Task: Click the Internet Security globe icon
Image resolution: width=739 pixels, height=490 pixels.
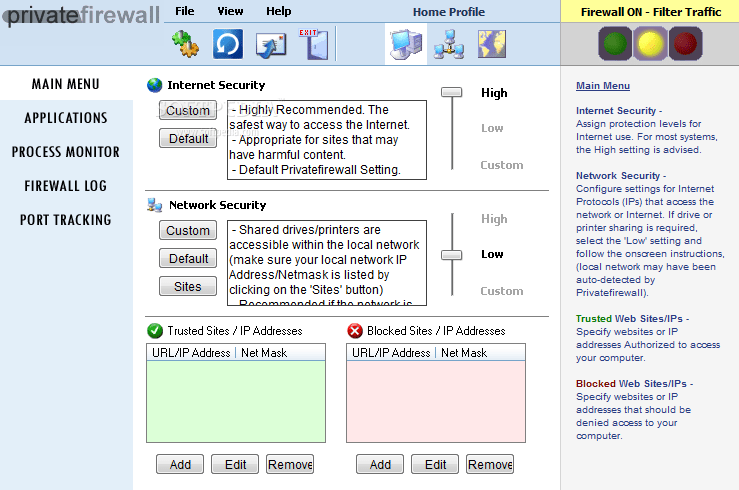Action: (155, 85)
